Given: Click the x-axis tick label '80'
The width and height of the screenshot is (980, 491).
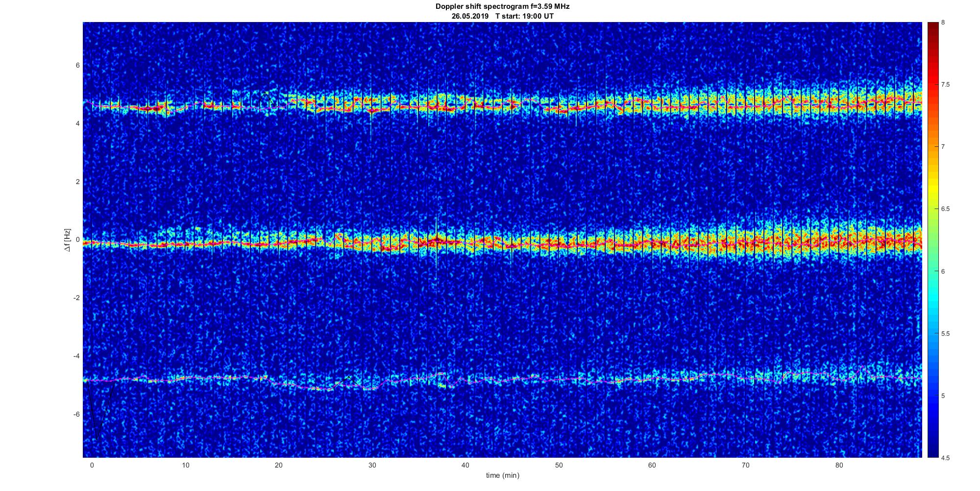Looking at the screenshot, I should (839, 465).
